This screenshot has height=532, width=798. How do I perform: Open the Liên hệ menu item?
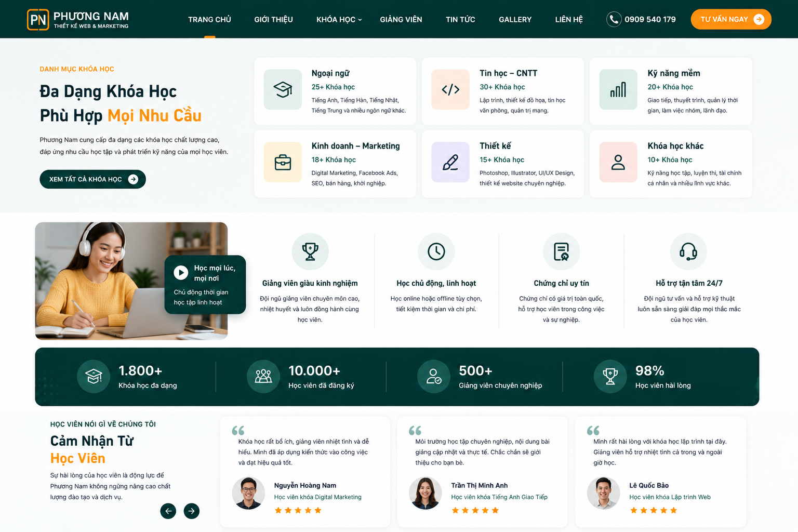(569, 20)
